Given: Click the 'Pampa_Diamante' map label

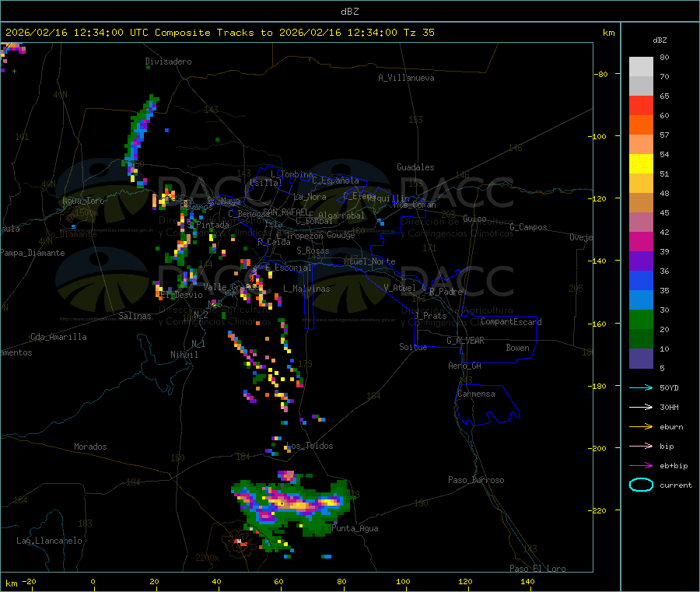Looking at the screenshot, I should (33, 253).
